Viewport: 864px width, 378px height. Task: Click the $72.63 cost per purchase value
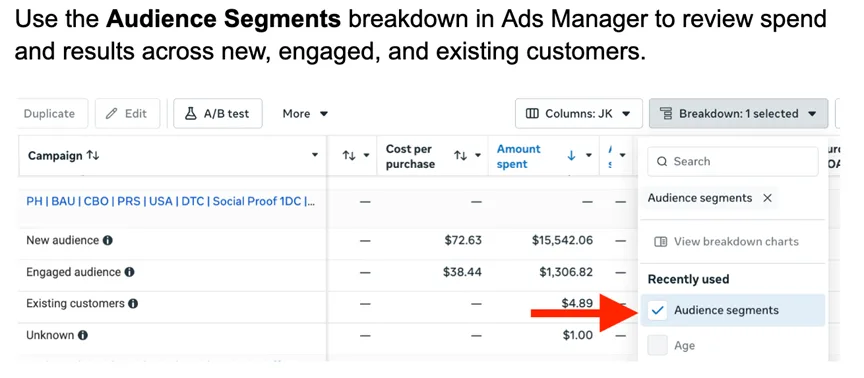[x=463, y=240]
